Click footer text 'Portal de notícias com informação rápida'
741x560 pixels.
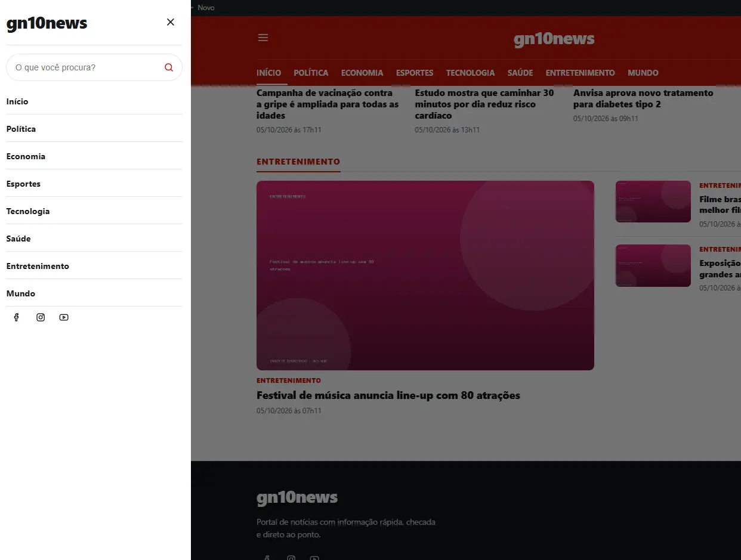tap(346, 528)
